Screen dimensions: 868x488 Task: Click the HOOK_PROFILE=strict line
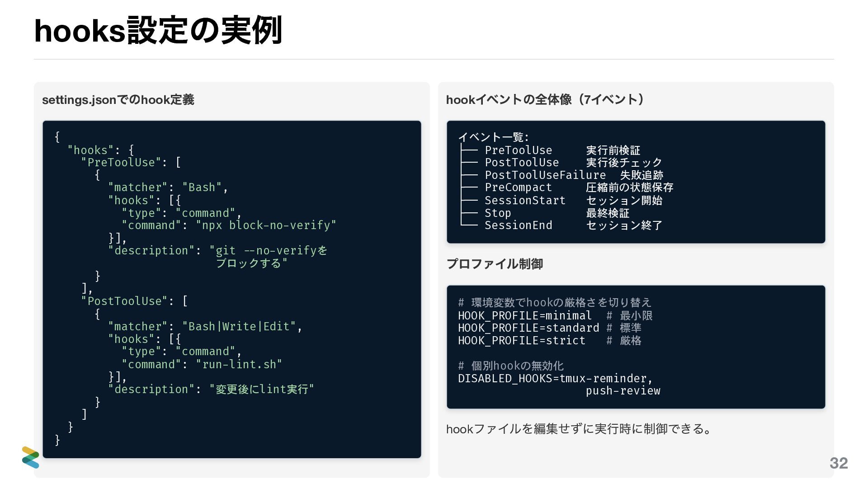coord(521,340)
